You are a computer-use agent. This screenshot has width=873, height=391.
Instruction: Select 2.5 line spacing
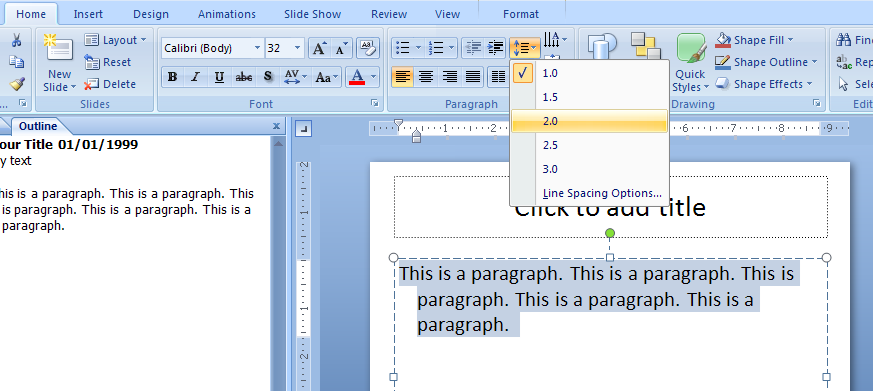pyautogui.click(x=589, y=145)
